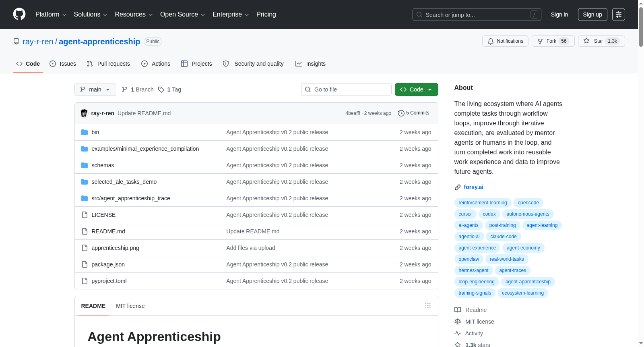The width and height of the screenshot is (644, 347).
Task: Click the README.md file icon
Action: point(85,231)
